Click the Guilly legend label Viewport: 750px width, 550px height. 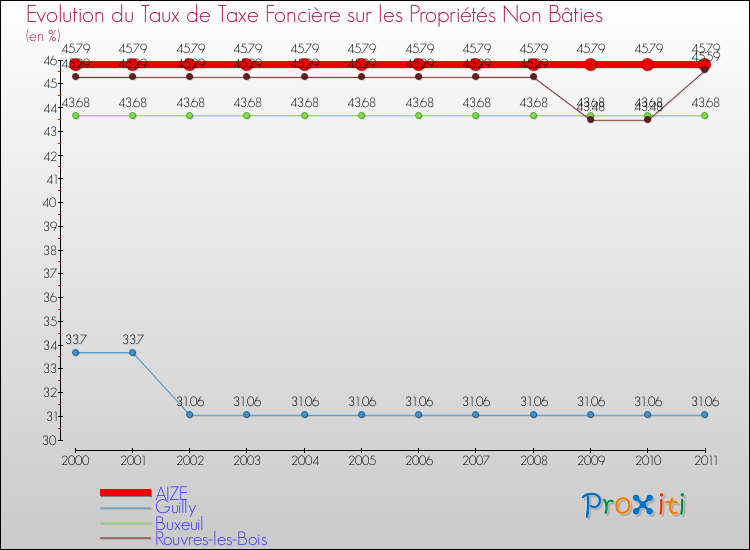pos(176,507)
